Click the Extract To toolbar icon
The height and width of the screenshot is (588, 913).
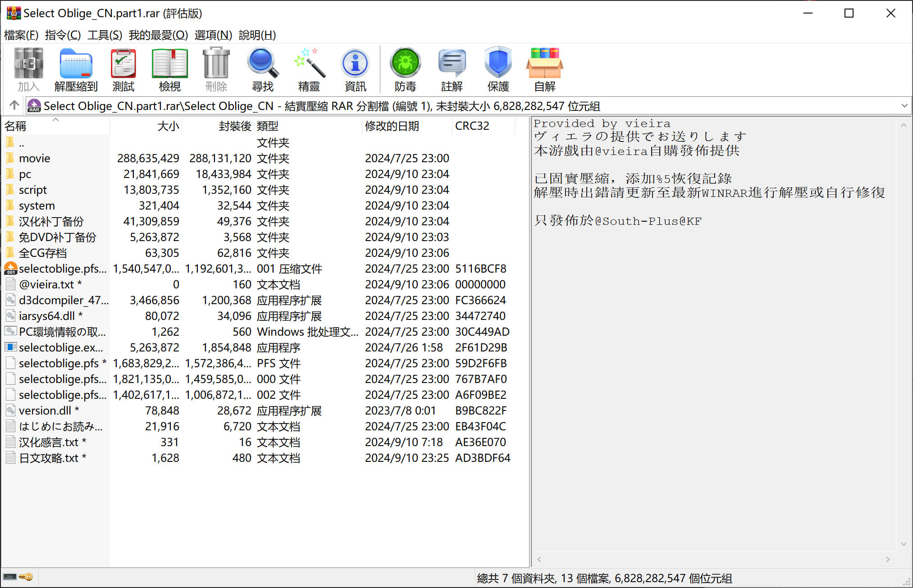[76, 69]
